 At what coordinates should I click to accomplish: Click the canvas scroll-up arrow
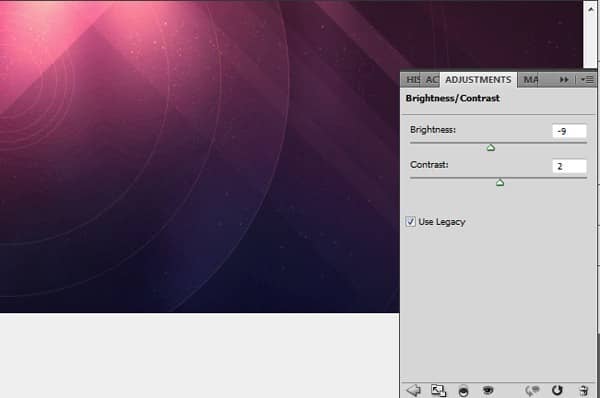pyautogui.click(x=591, y=9)
